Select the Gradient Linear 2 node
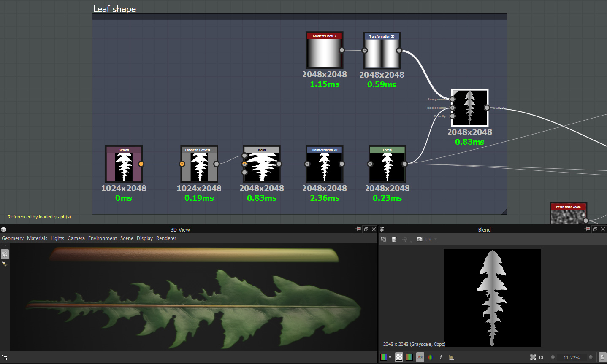The image size is (607, 364). tap(325, 50)
